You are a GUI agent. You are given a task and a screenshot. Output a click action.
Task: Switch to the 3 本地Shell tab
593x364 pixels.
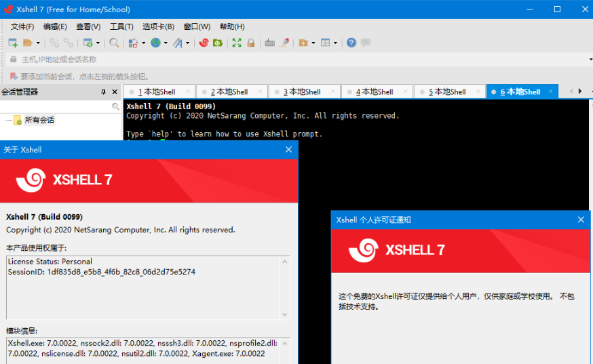tap(302, 92)
